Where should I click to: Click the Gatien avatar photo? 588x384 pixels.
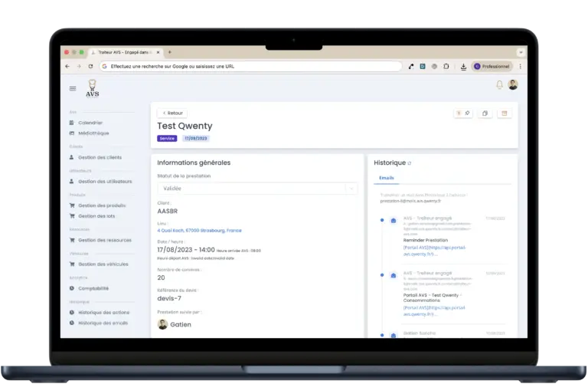point(162,324)
